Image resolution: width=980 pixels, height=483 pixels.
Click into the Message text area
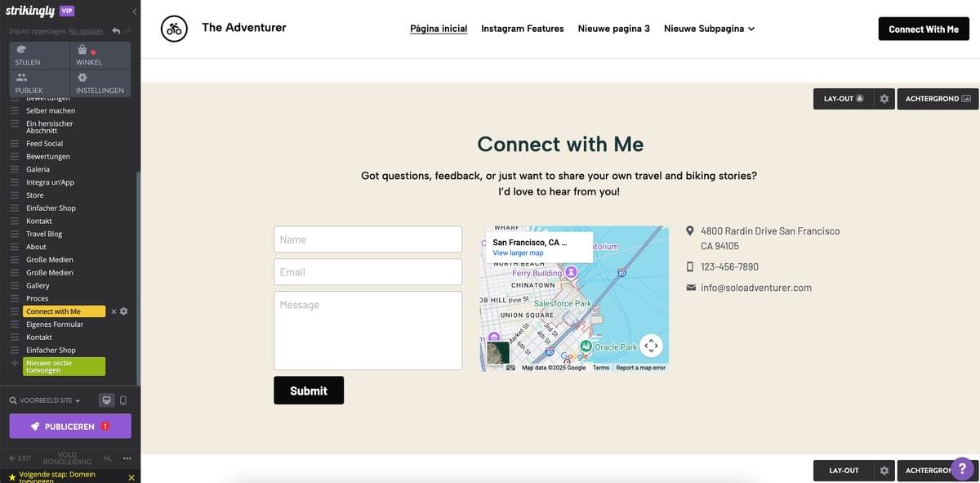tap(367, 331)
